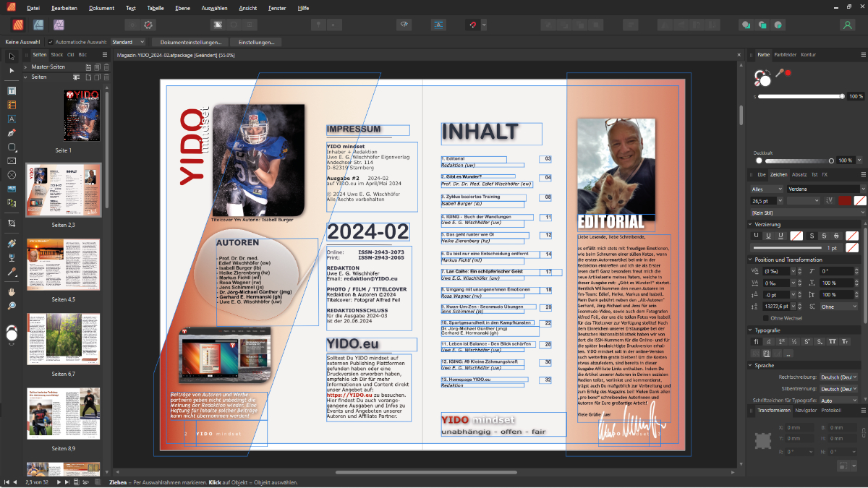Switch to the Absatz tab
The width and height of the screenshot is (868, 488).
(799, 174)
